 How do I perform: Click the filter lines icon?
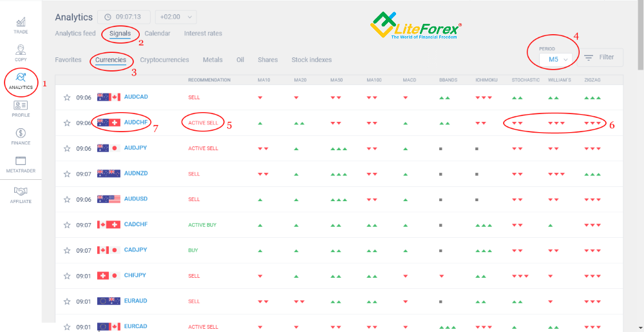589,57
